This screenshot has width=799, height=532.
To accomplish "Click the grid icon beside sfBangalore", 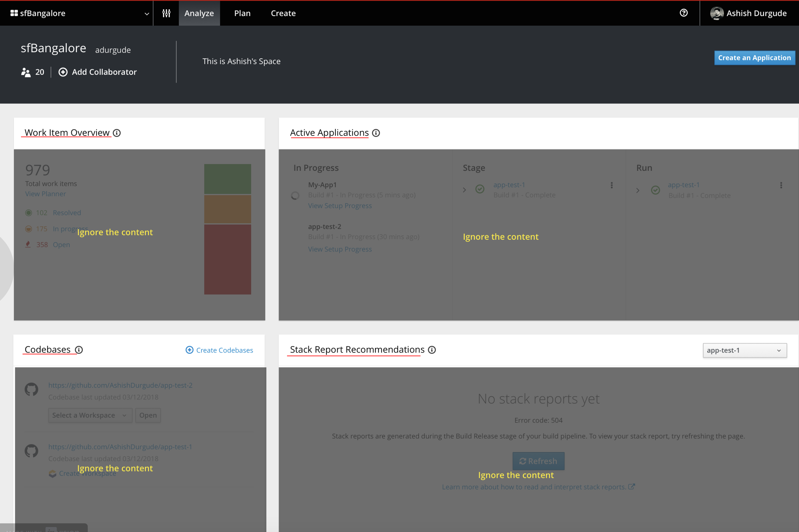I will point(14,13).
